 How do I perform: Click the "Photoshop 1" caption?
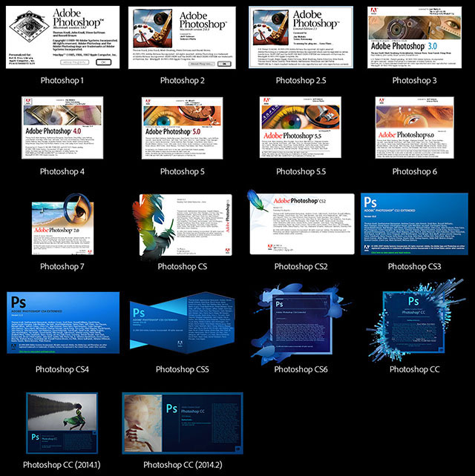(x=62, y=81)
